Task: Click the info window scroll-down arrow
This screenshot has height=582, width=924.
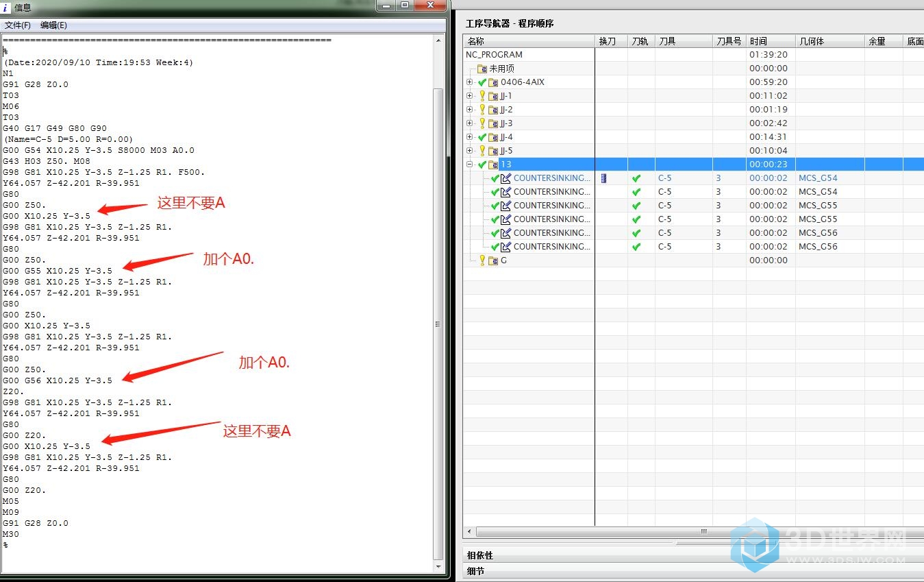Action: 438,567
